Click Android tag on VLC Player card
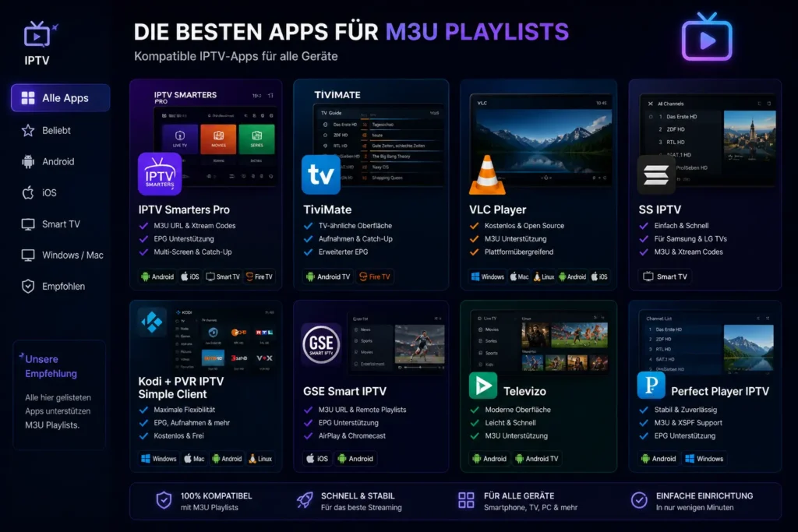Viewport: 798px width, 532px height. (x=573, y=277)
